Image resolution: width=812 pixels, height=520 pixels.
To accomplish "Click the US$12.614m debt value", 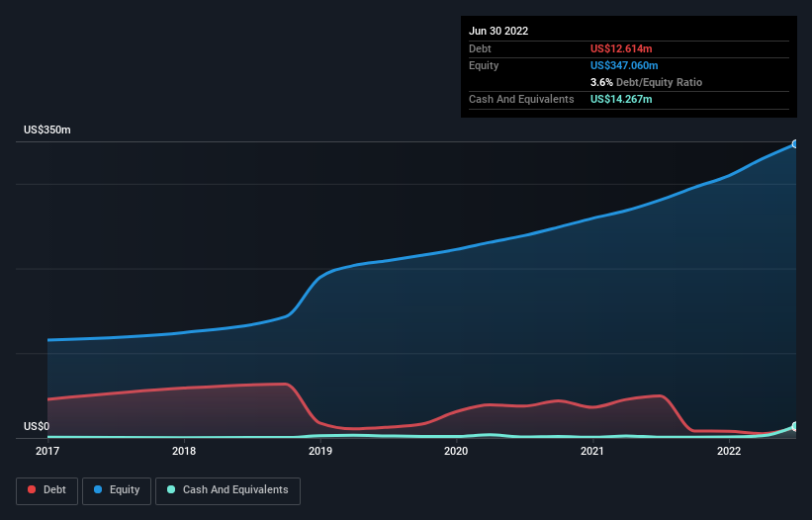I will 621,48.
